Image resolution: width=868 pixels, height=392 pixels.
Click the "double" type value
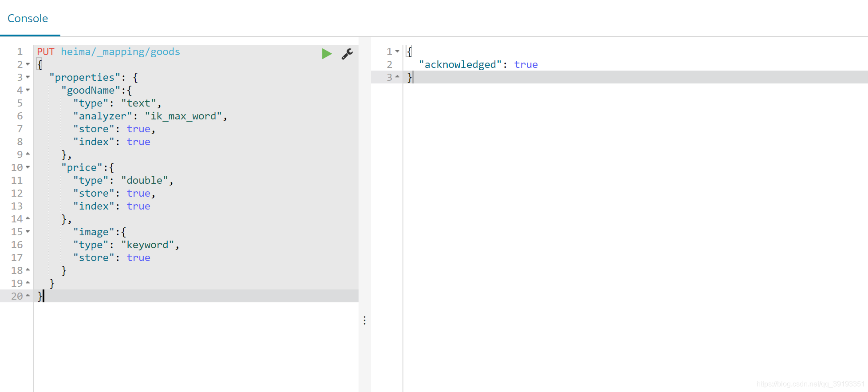pyautogui.click(x=145, y=180)
